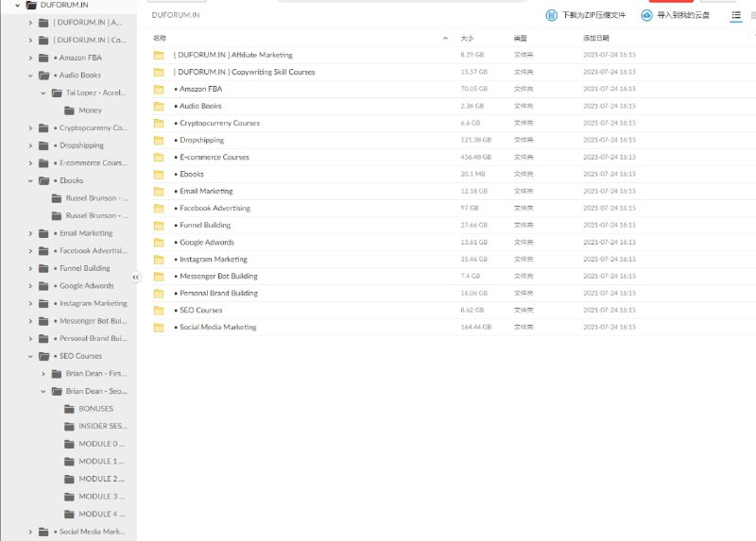Expand the Amazon FBA tree node
This screenshot has height=541, width=756.
30,58
